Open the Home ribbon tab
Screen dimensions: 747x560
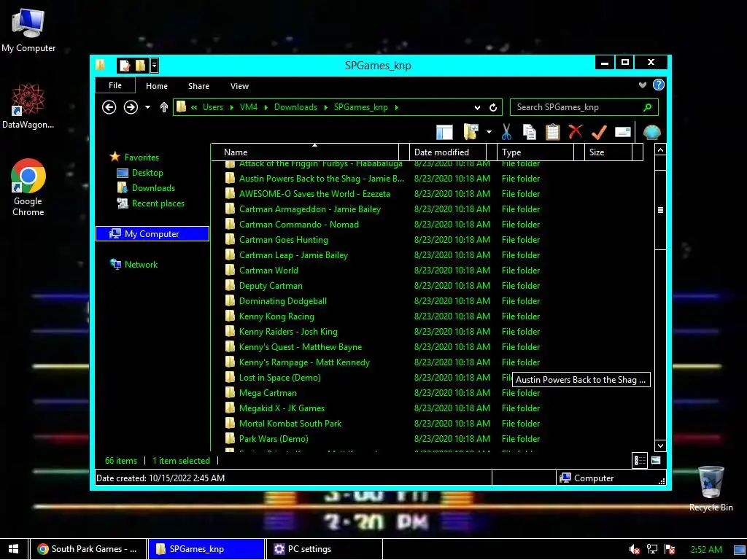click(157, 86)
